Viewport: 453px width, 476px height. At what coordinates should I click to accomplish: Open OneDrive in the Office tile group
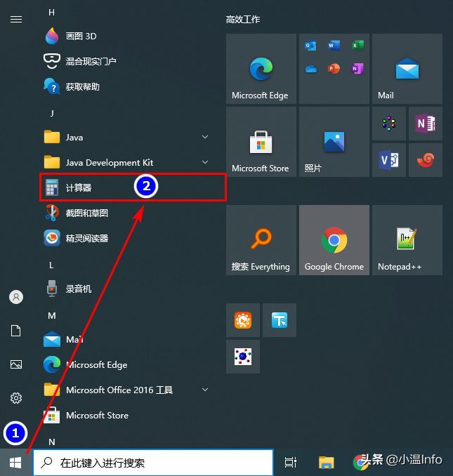[x=311, y=70]
